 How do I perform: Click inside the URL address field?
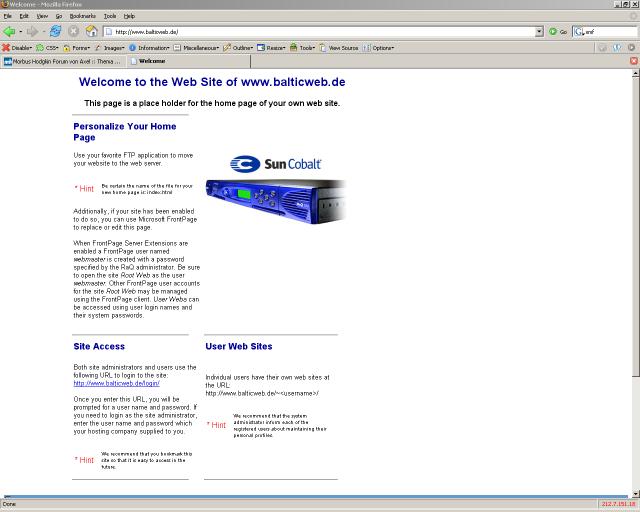(324, 32)
